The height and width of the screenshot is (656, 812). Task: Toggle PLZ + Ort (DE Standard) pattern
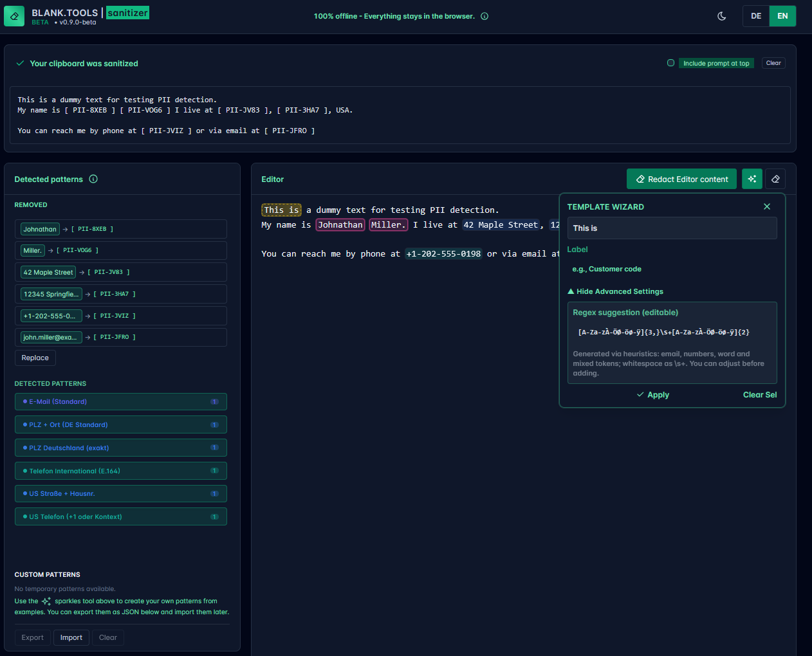click(121, 424)
